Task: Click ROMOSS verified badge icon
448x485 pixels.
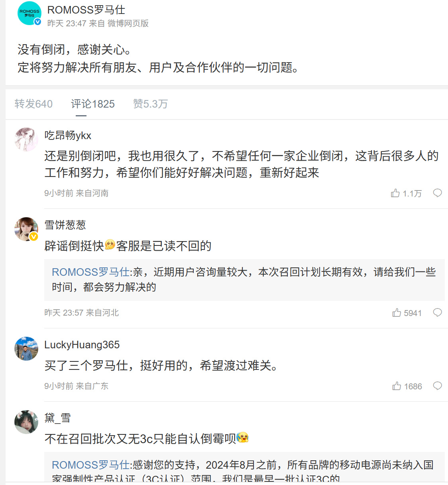Action: click(37, 22)
